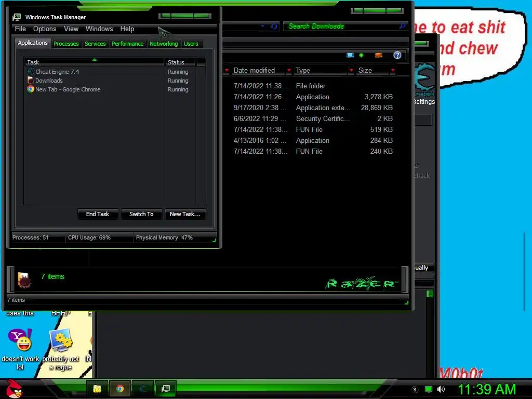
Task: Switch to the Processes tab
Action: 66,44
